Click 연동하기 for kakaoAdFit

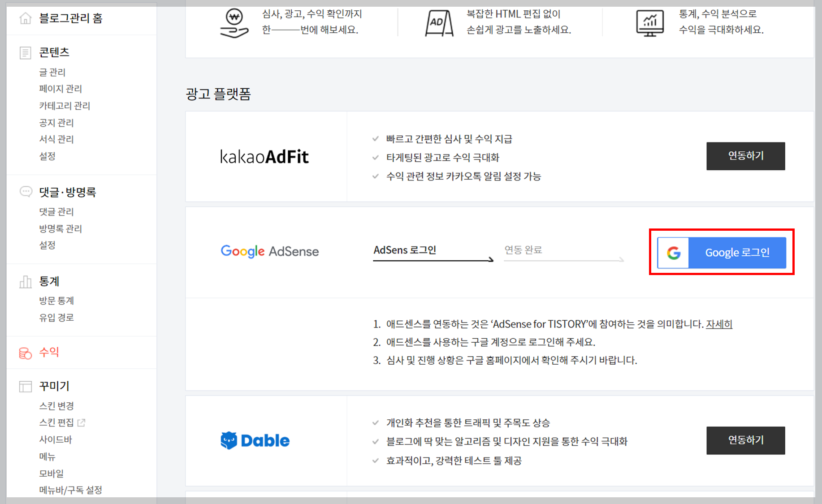pos(746,156)
